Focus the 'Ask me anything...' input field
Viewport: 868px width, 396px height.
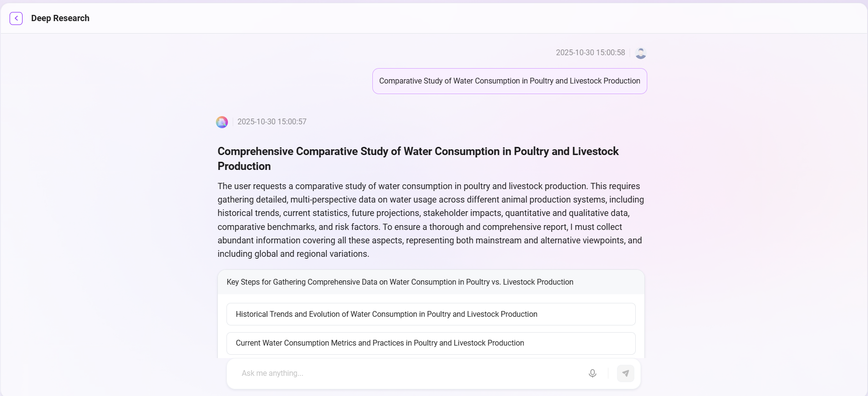point(408,373)
